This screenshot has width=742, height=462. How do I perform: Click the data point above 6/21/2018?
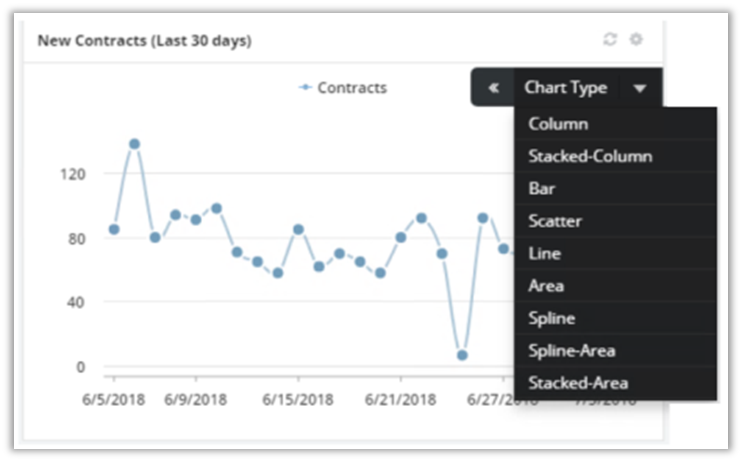tap(401, 237)
